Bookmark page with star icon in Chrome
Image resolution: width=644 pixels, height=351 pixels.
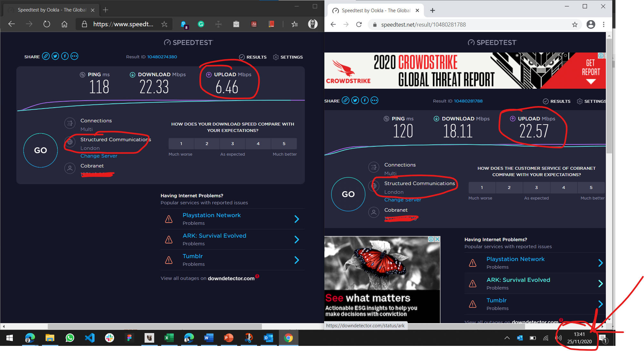click(x=575, y=25)
